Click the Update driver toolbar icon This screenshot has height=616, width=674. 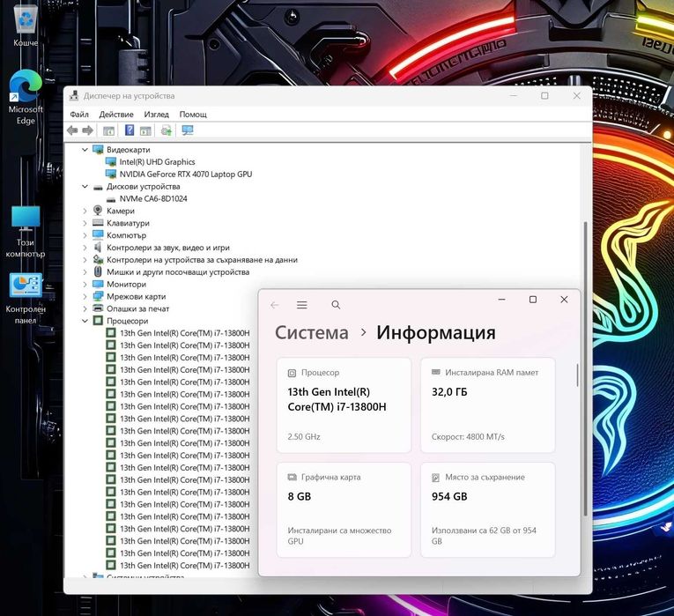pyautogui.click(x=167, y=130)
